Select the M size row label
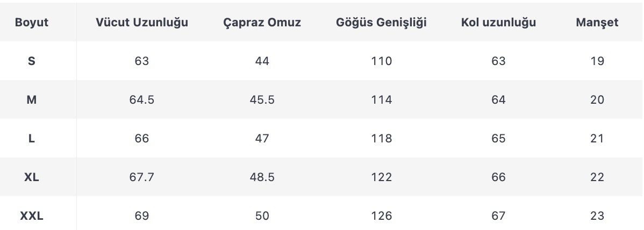This screenshot has height=230, width=644. (x=31, y=100)
